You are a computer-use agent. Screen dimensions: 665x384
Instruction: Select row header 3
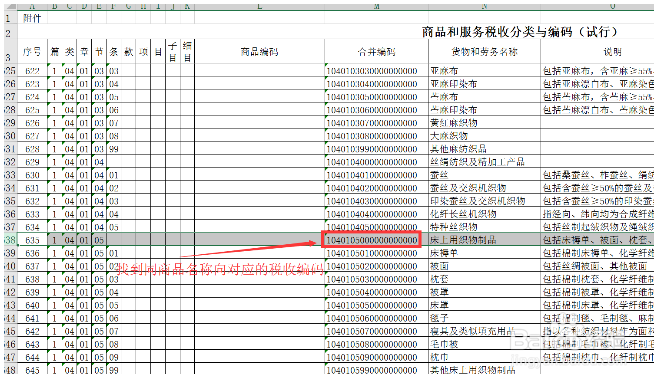click(10, 52)
